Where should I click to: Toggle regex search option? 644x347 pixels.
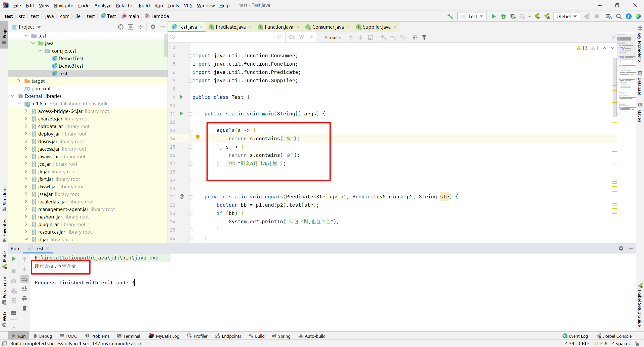click(311, 37)
